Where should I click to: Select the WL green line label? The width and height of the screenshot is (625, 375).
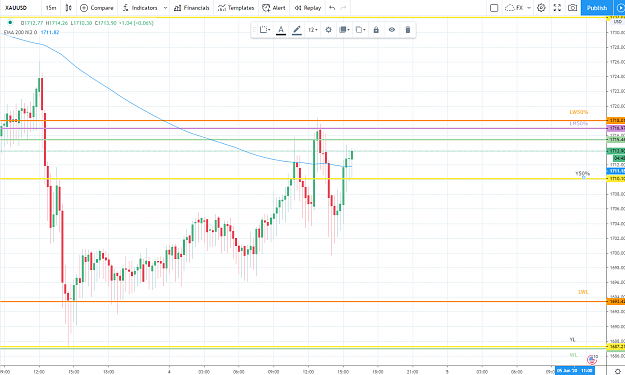coord(573,355)
